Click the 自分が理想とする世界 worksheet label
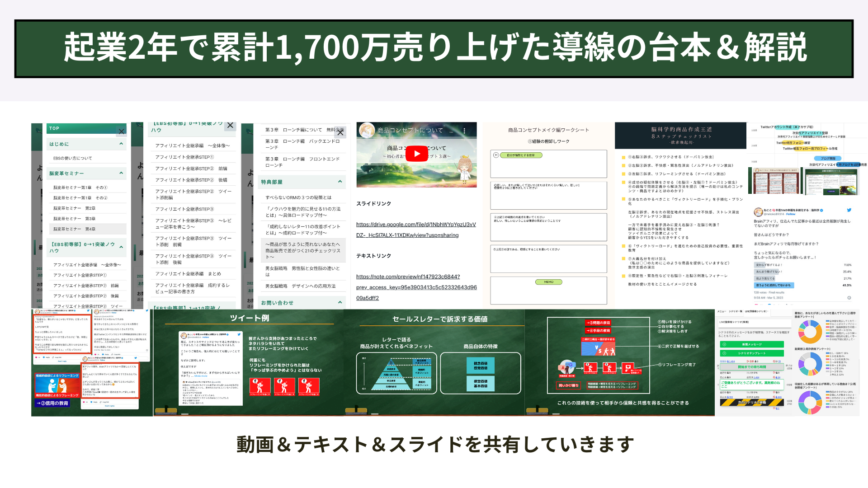This screenshot has height=488, width=868. [x=520, y=155]
